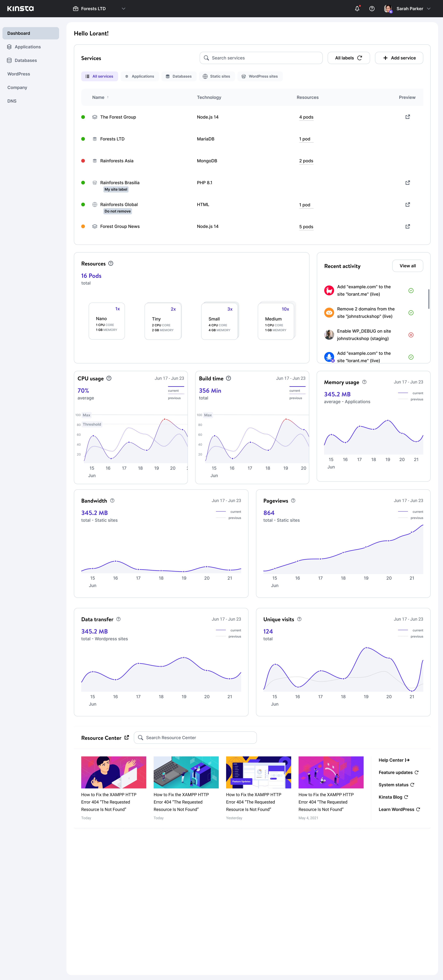Open the notifications bell
The width and height of the screenshot is (443, 980).
(x=357, y=9)
